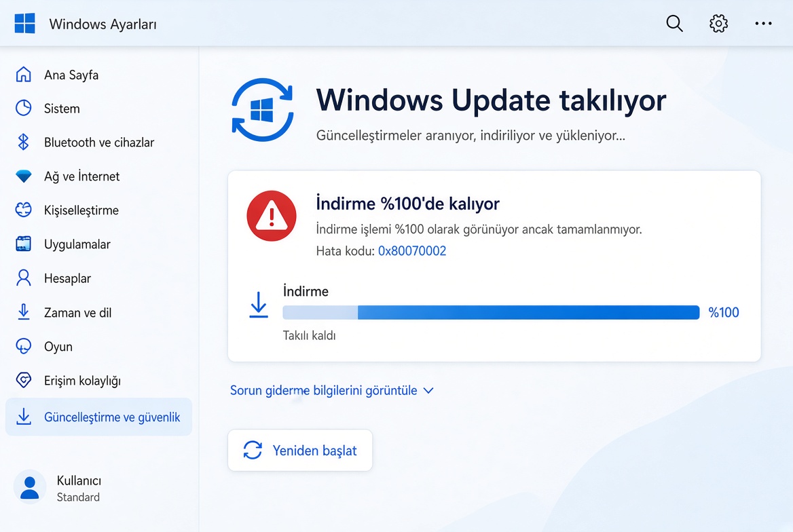Click the Yeniden başlat button
This screenshot has height=532, width=793.
coord(300,450)
